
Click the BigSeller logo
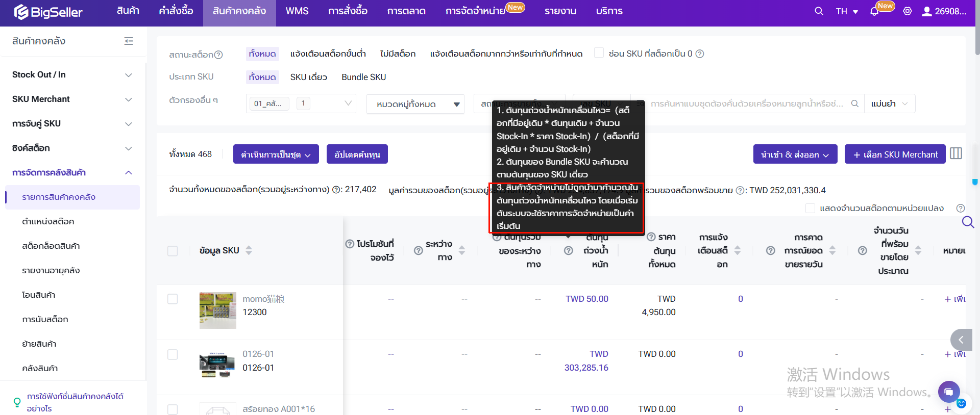48,12
